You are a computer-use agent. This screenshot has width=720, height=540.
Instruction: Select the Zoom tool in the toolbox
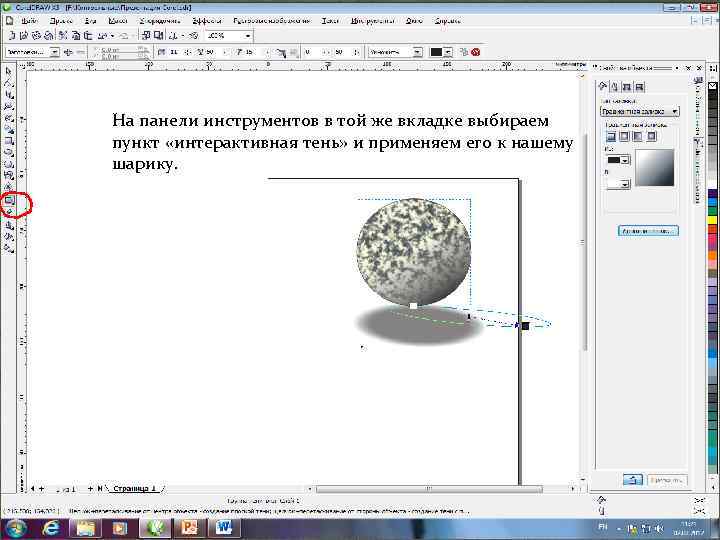click(9, 106)
